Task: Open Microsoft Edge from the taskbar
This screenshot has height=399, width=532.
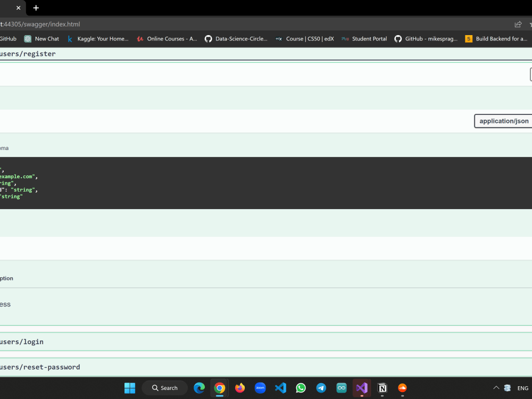Action: (x=199, y=388)
